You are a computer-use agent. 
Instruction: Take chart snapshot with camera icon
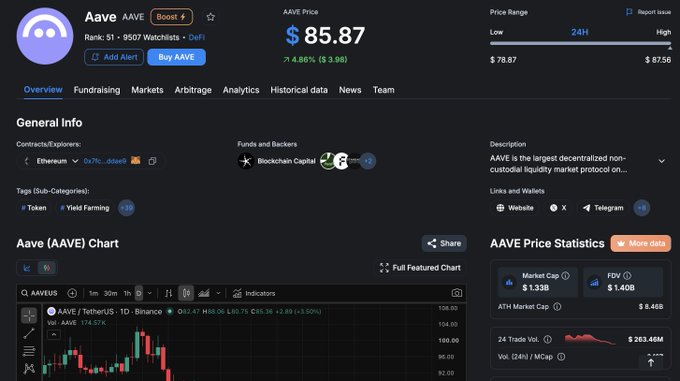coord(456,293)
